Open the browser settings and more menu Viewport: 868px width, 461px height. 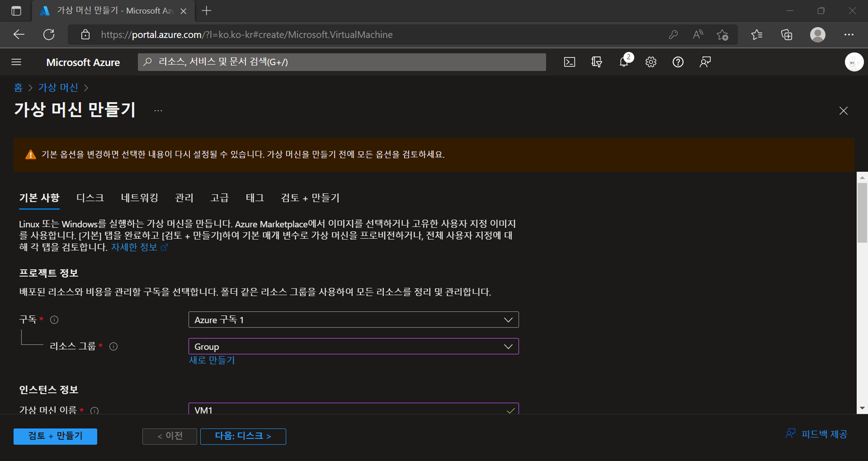[x=849, y=35]
